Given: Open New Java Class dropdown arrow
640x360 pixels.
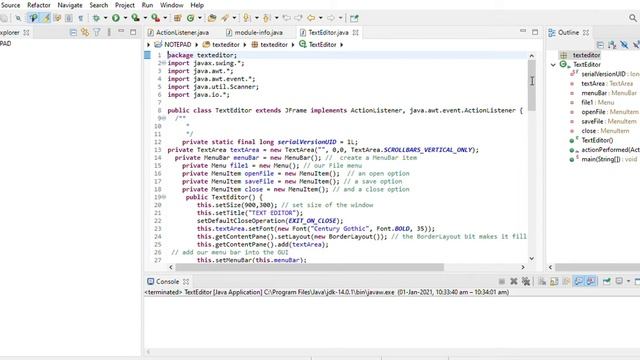Looking at the screenshot, I should point(200,18).
